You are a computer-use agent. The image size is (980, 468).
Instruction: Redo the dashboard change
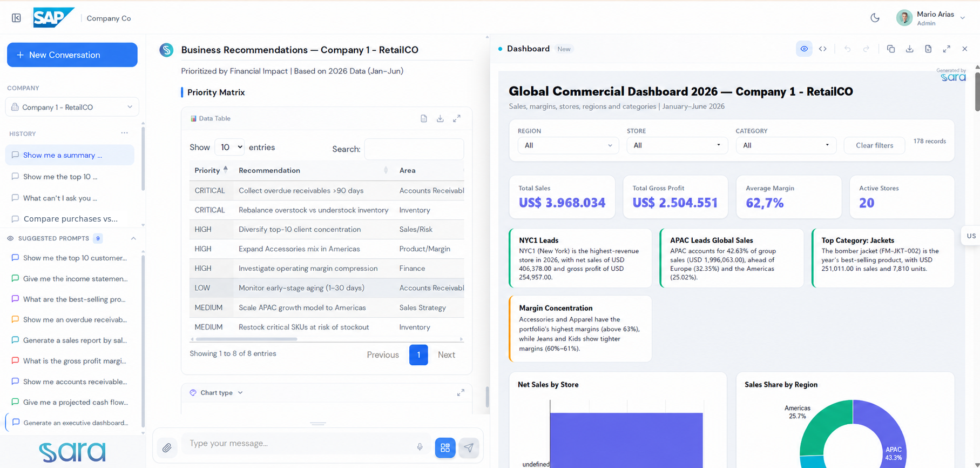click(866, 49)
